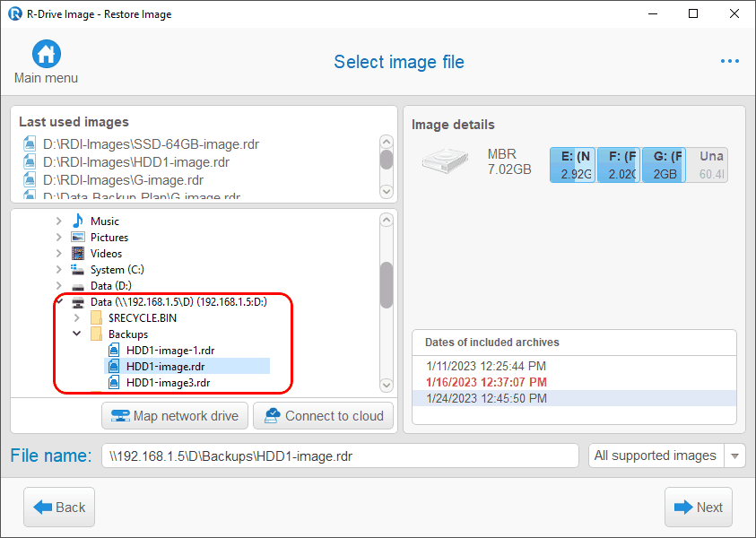Expand the $RECYCLE.BIN folder
This screenshot has height=538, width=756.
point(76,317)
